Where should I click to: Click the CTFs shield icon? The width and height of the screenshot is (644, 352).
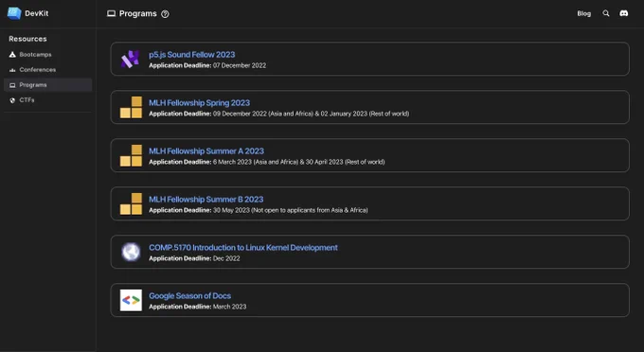[x=12, y=100]
